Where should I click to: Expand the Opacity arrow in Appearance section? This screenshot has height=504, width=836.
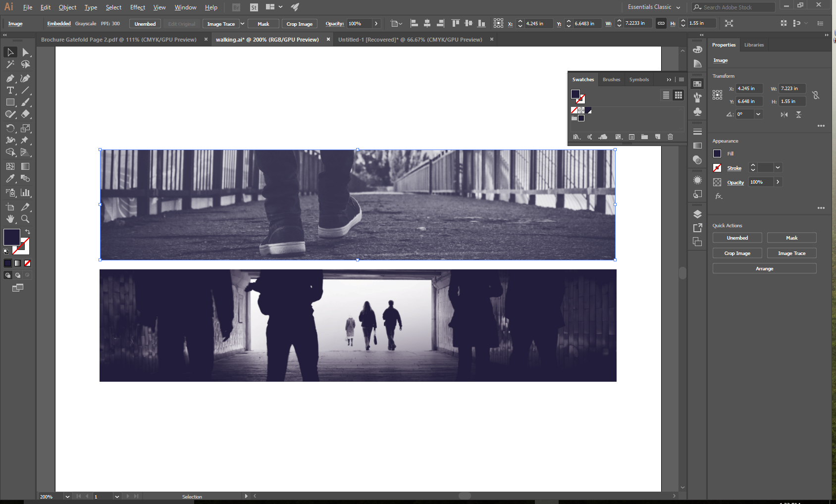click(778, 182)
